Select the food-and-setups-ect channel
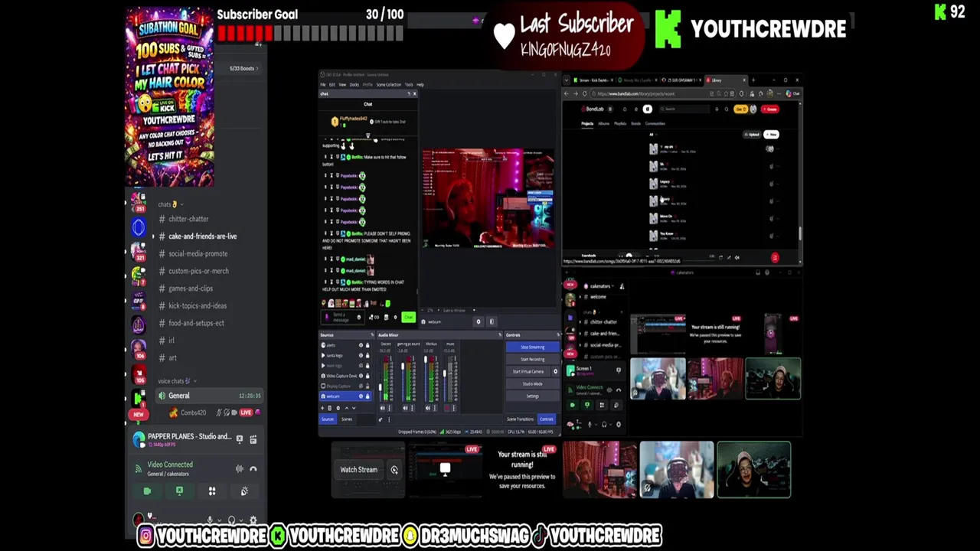 (x=196, y=323)
